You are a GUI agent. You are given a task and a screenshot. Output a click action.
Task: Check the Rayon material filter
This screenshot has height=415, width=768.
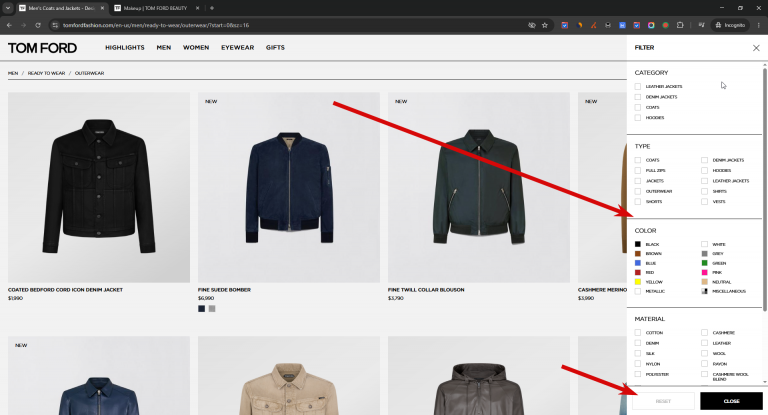[704, 364]
